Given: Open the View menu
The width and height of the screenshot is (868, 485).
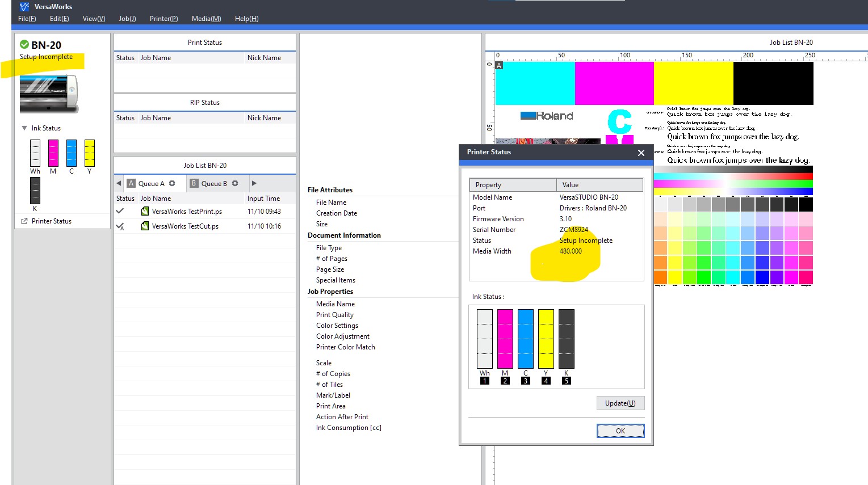Looking at the screenshot, I should (x=94, y=19).
